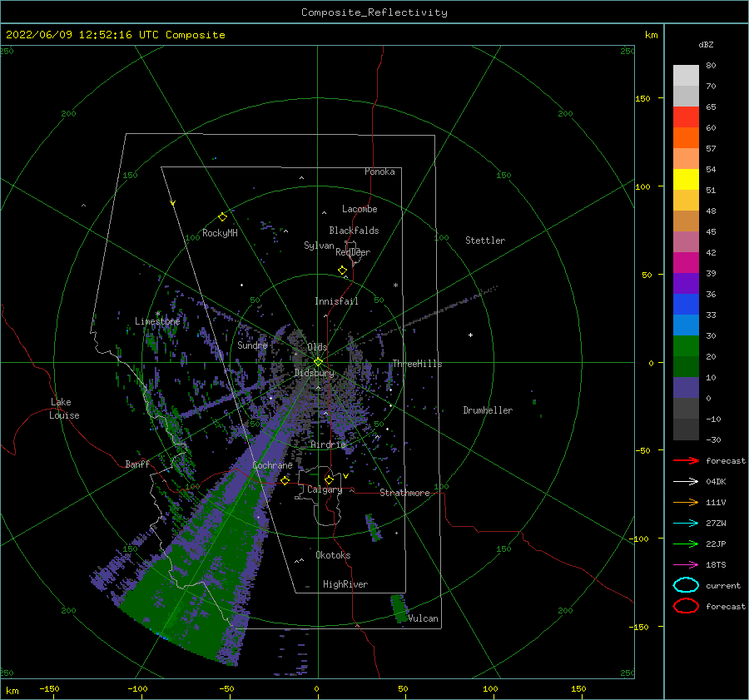Click the Lake Louise label
This screenshot has height=700, width=749.
click(x=64, y=409)
